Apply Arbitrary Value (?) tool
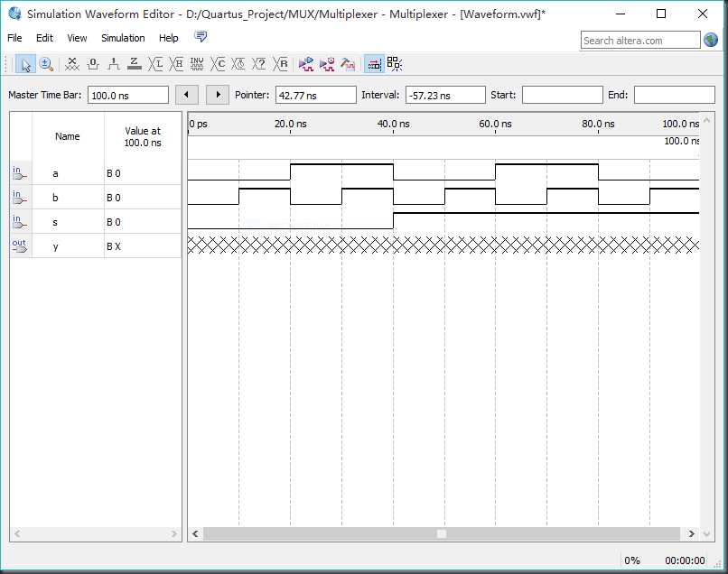Image resolution: width=728 pixels, height=574 pixels. pyautogui.click(x=259, y=64)
